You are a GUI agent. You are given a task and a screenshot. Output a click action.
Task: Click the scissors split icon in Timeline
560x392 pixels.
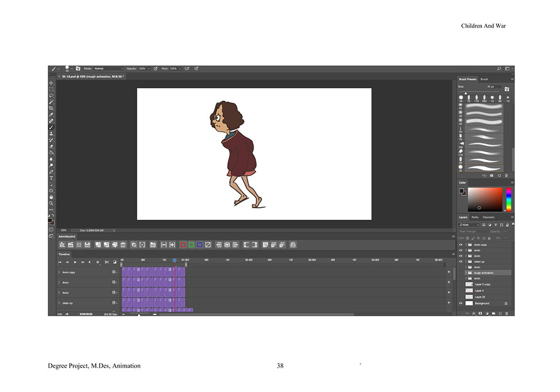click(x=106, y=262)
